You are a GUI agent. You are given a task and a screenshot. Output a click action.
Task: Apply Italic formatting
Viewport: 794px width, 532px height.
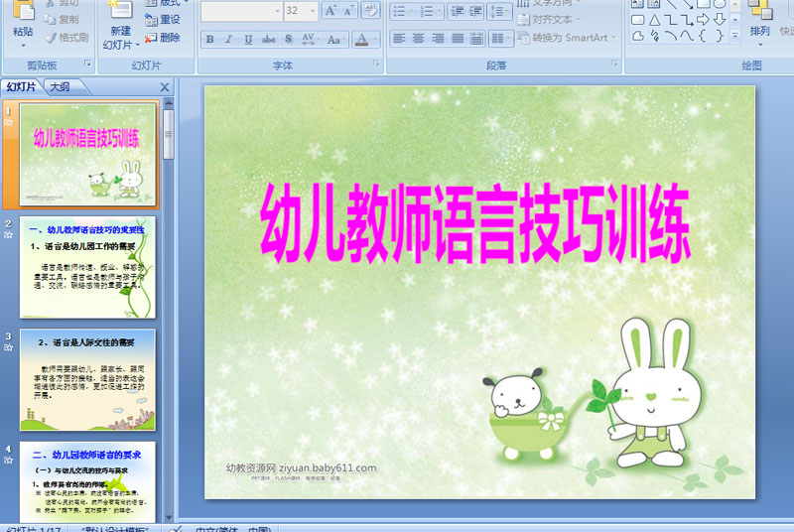pos(229,39)
